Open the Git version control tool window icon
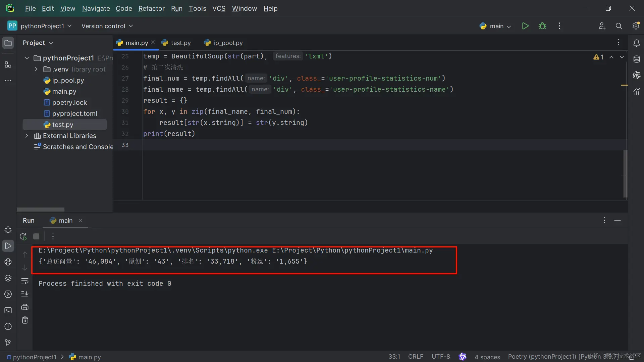The width and height of the screenshot is (644, 362). pos(8,343)
